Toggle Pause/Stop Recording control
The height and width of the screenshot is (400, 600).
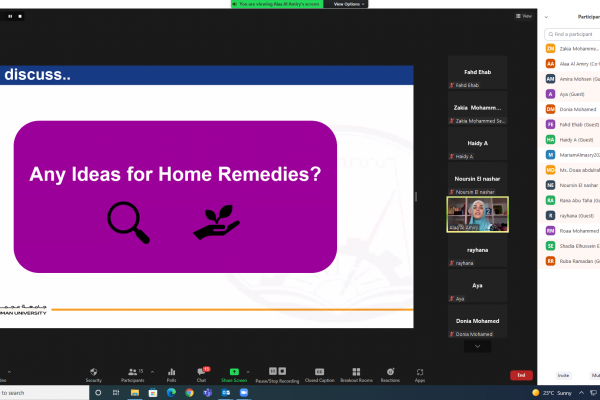click(x=277, y=372)
